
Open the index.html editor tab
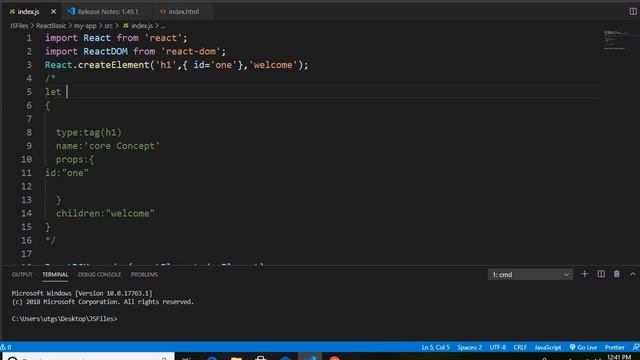(x=180, y=12)
